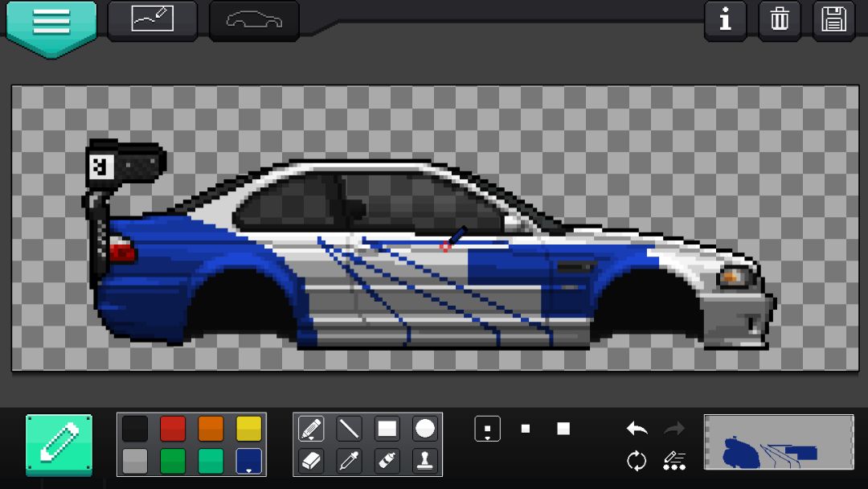Screen dimensions: 868x489
Task: Select the freehand pencil tool
Action: tap(311, 429)
